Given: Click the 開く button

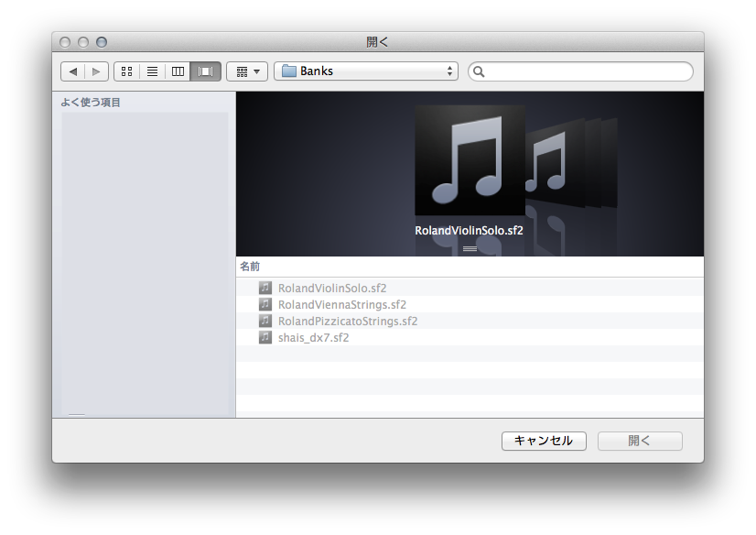Looking at the screenshot, I should pos(640,441).
